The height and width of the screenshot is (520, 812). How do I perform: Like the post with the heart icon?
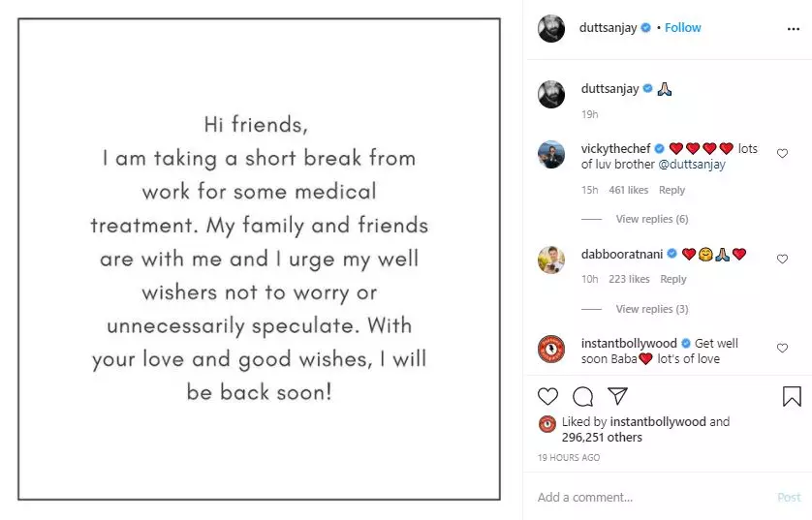pyautogui.click(x=548, y=396)
